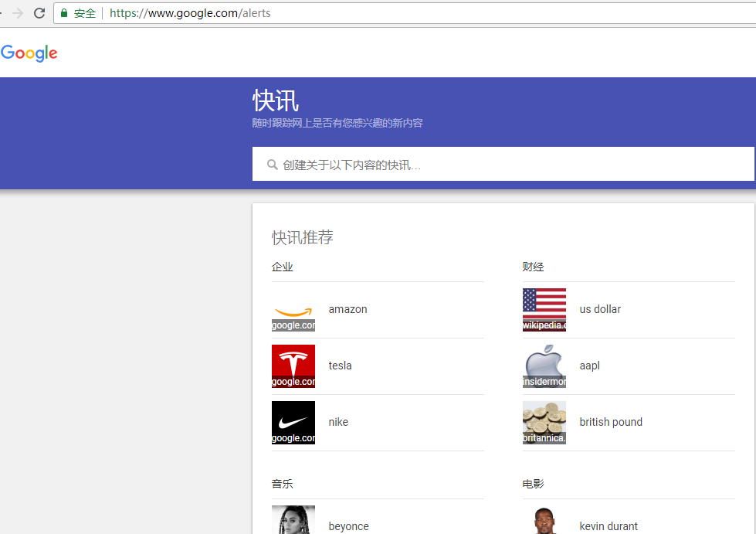756x534 pixels.
Task: Click the secure connection lock icon in address bar
Action: tap(63, 12)
